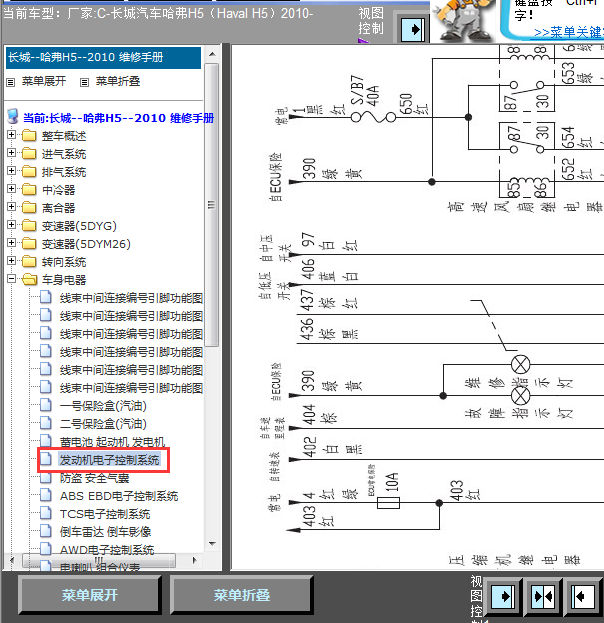Click page icon of 防盗 安全气囊
Image resolution: width=604 pixels, height=623 pixels.
tap(46, 477)
